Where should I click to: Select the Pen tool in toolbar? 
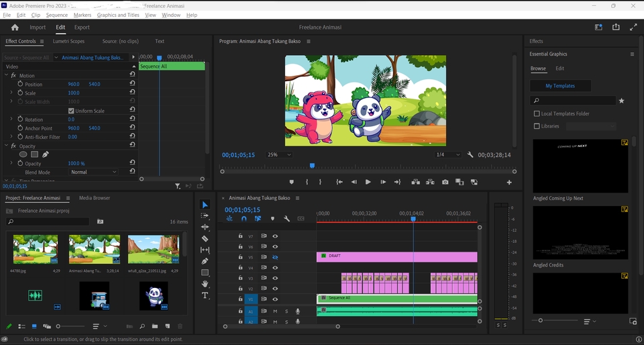[205, 261]
